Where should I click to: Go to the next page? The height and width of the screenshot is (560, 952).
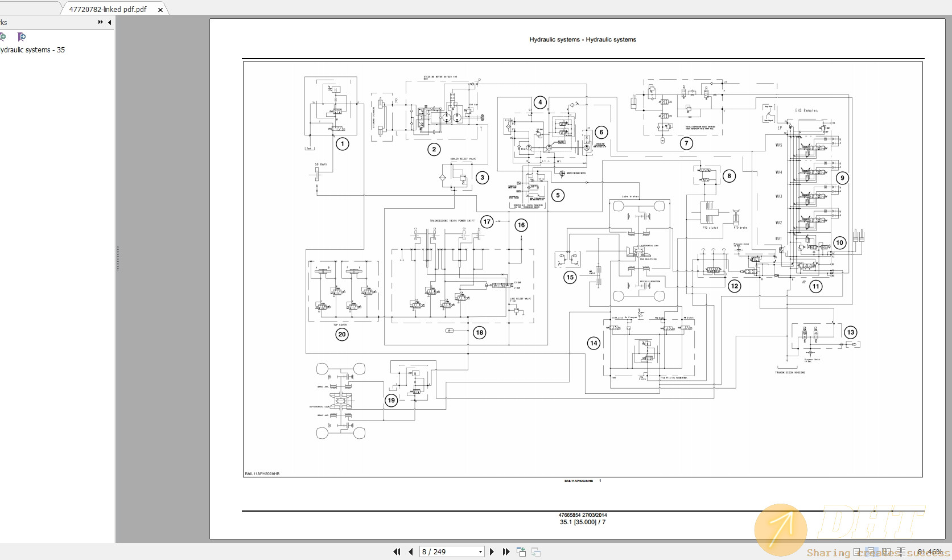tap(492, 551)
